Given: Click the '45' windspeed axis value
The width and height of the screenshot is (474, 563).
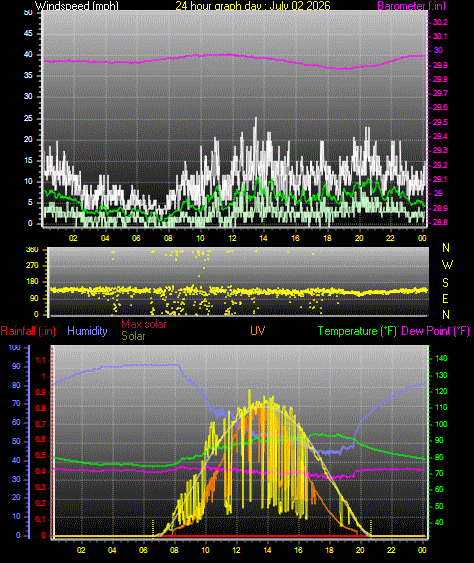Looking at the screenshot, I should tap(28, 33).
